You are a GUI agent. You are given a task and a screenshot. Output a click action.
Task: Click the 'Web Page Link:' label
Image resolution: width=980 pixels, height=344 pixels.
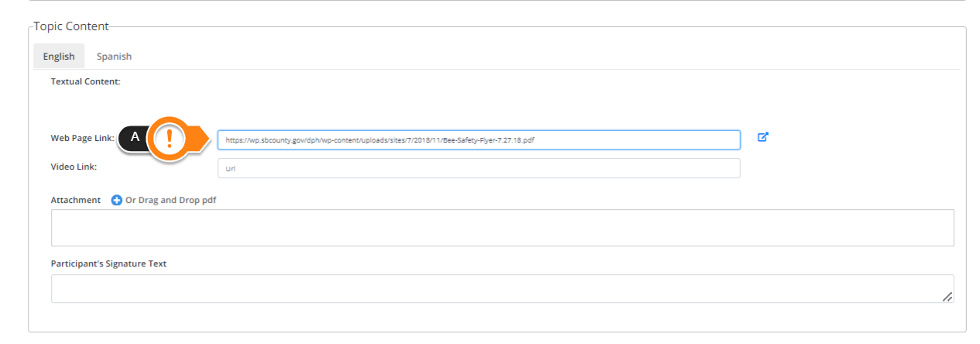coord(83,138)
